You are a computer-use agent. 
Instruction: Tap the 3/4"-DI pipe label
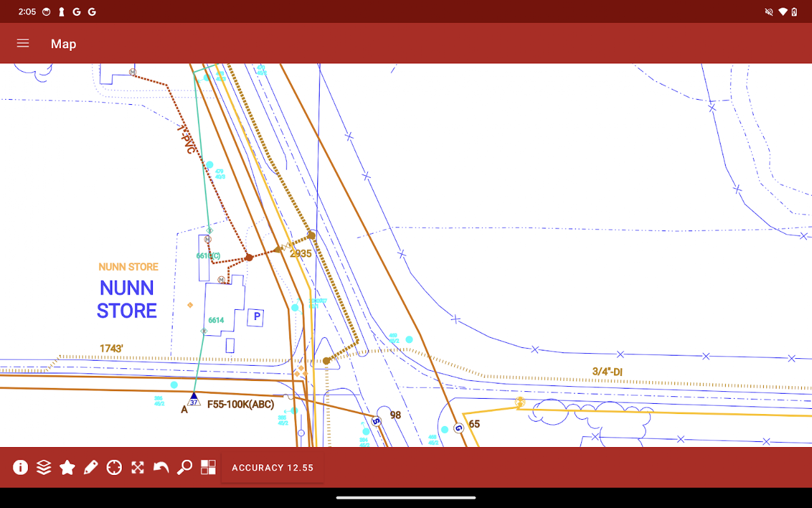[x=608, y=371]
